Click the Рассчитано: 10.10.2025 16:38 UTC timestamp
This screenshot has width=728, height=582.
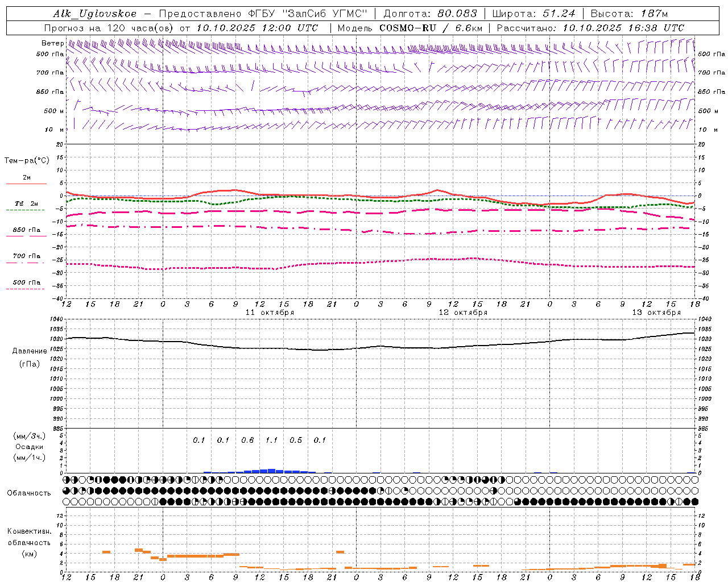[590, 28]
